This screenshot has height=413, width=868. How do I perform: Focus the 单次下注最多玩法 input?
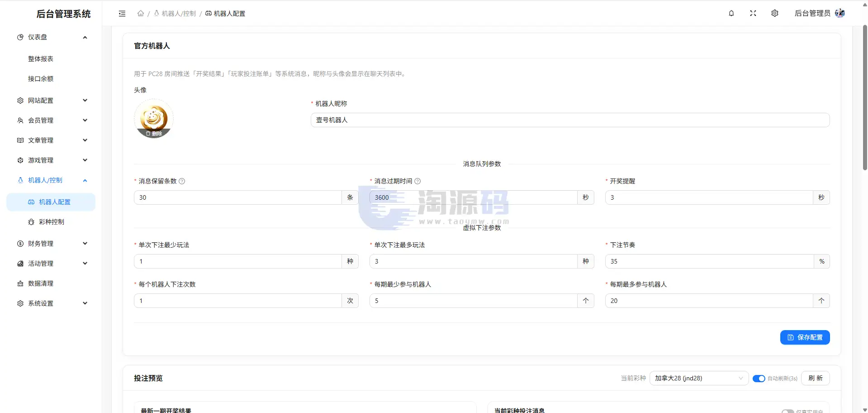(x=473, y=261)
